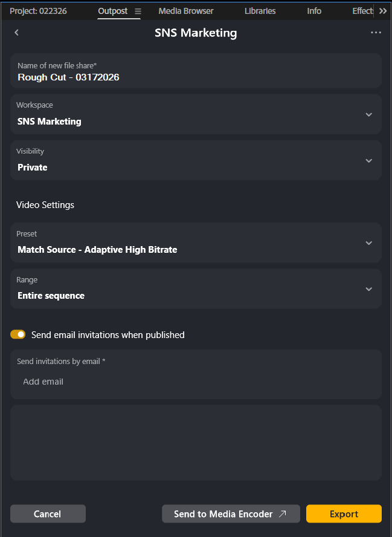
Task: Click the Export button
Action: tap(344, 514)
